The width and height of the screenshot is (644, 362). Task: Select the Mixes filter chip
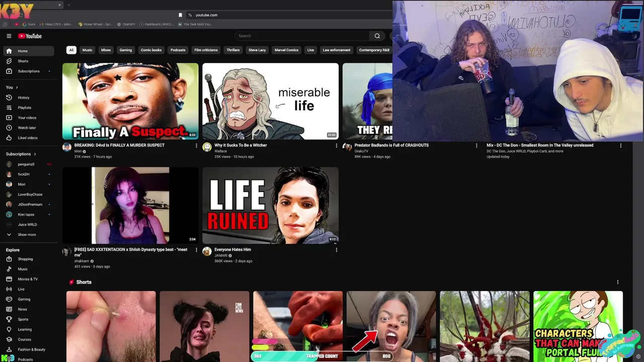click(106, 50)
